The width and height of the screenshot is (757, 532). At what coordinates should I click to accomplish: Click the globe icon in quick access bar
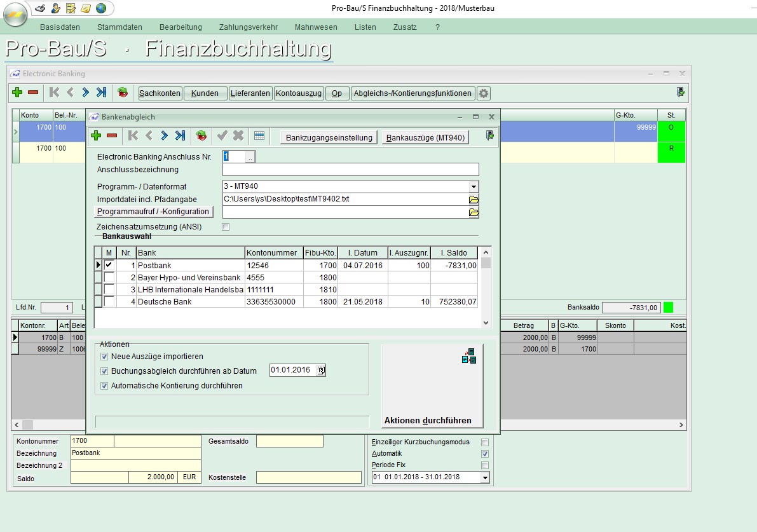pyautogui.click(x=101, y=8)
